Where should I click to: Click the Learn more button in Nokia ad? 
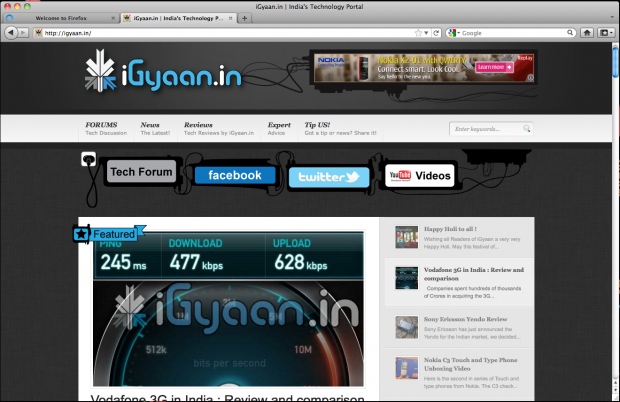click(488, 67)
